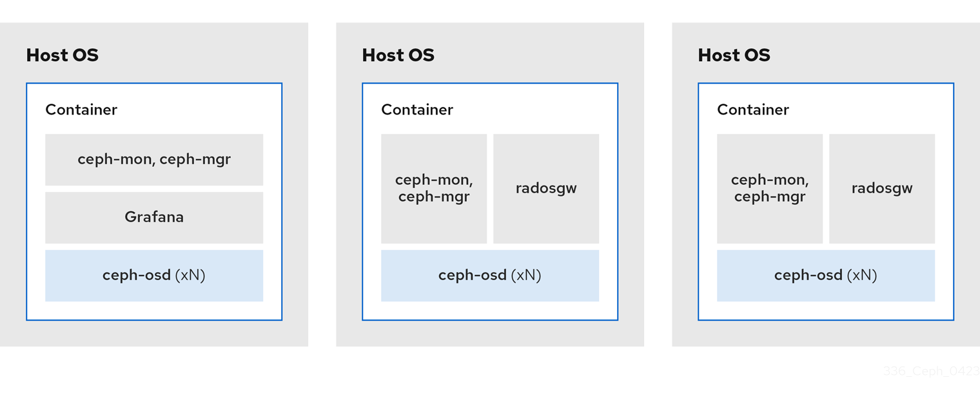The width and height of the screenshot is (980, 398).
Task: Pick the blue ceph-osd box in middle host
Action: click(490, 276)
